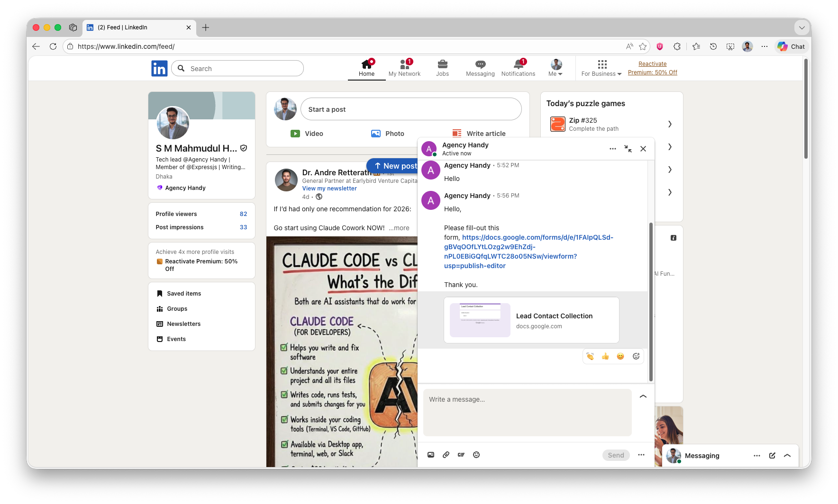Image resolution: width=838 pixels, height=504 pixels.
Task: Click Start a post field
Action: 411,109
